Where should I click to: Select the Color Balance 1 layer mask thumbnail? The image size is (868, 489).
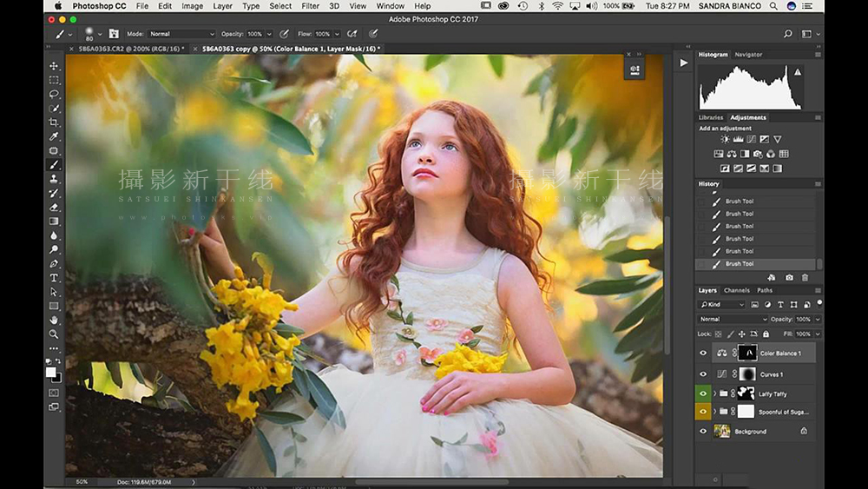coord(747,353)
